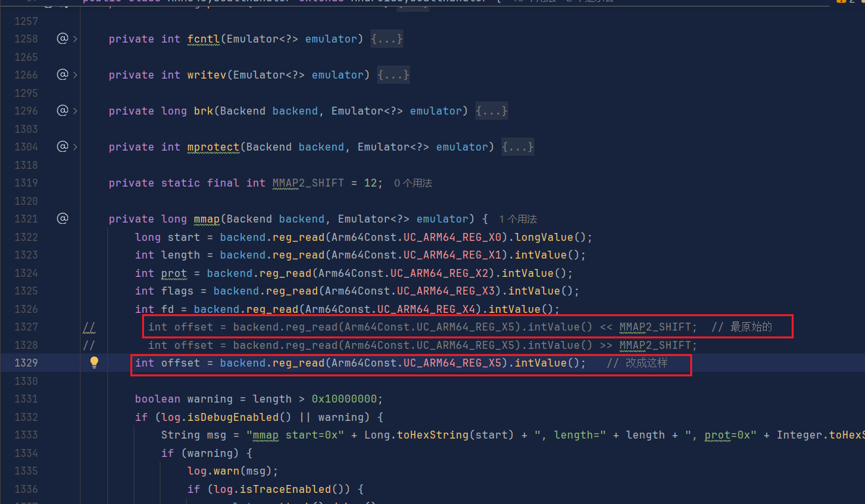Open the '1个用法' usages hint after mmap

[518, 219]
